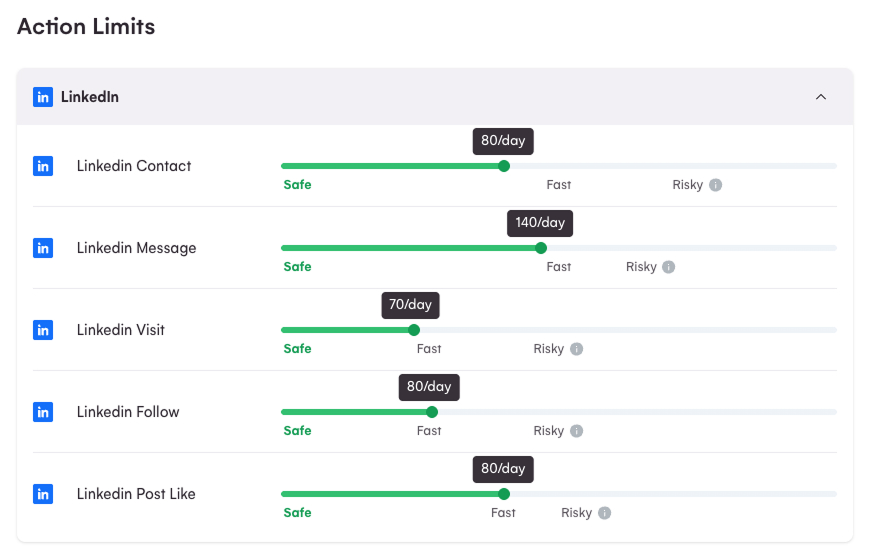Open Risky info icon for Linkedin Contact
This screenshot has height=559, width=872.
pyautogui.click(x=715, y=185)
